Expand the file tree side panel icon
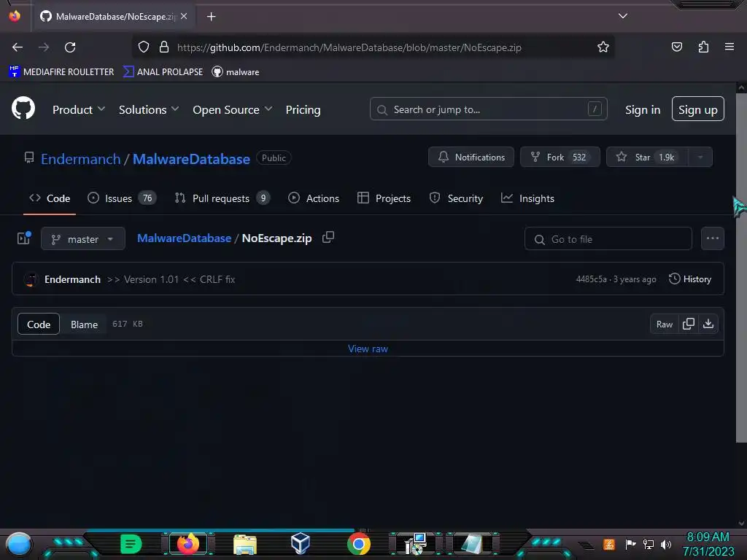This screenshot has width=747, height=560. [24, 238]
